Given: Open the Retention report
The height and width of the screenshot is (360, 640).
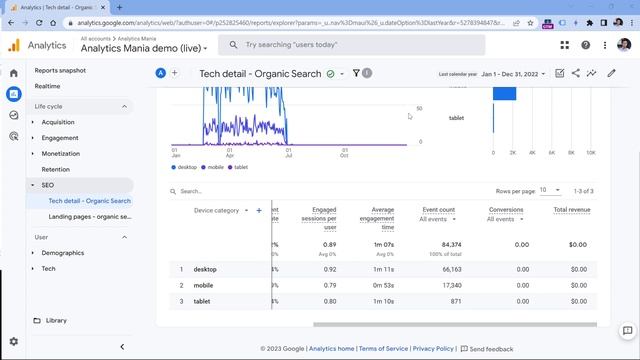Looking at the screenshot, I should (56, 169).
